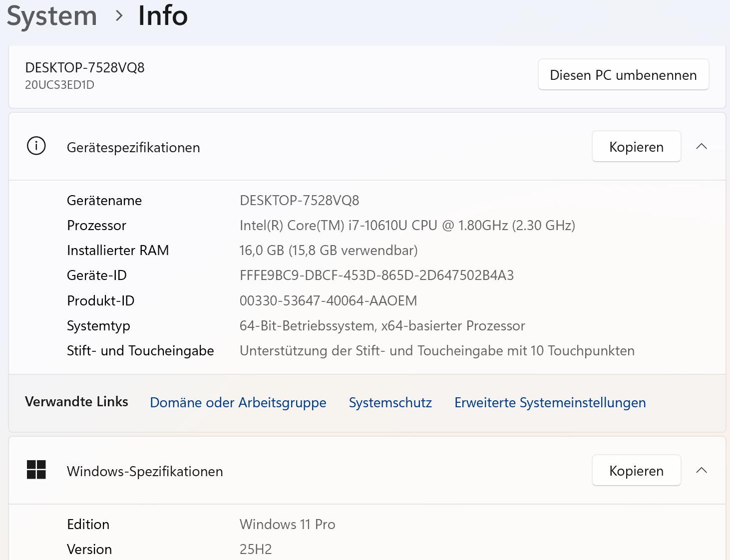Click the Verwandte Links label
730x560 pixels.
pos(76,402)
